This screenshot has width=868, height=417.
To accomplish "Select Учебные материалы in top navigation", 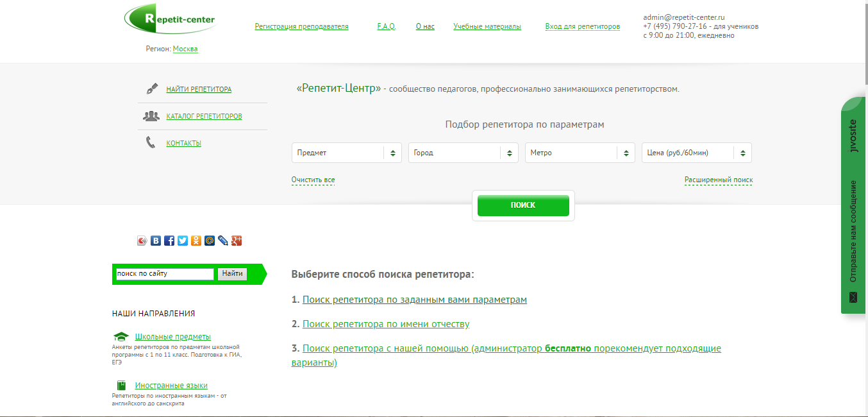I will pyautogui.click(x=487, y=26).
